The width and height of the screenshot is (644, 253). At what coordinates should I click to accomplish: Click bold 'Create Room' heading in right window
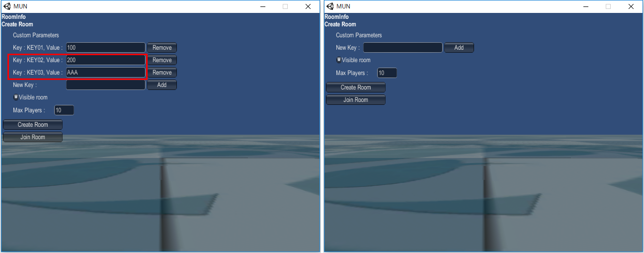click(340, 24)
